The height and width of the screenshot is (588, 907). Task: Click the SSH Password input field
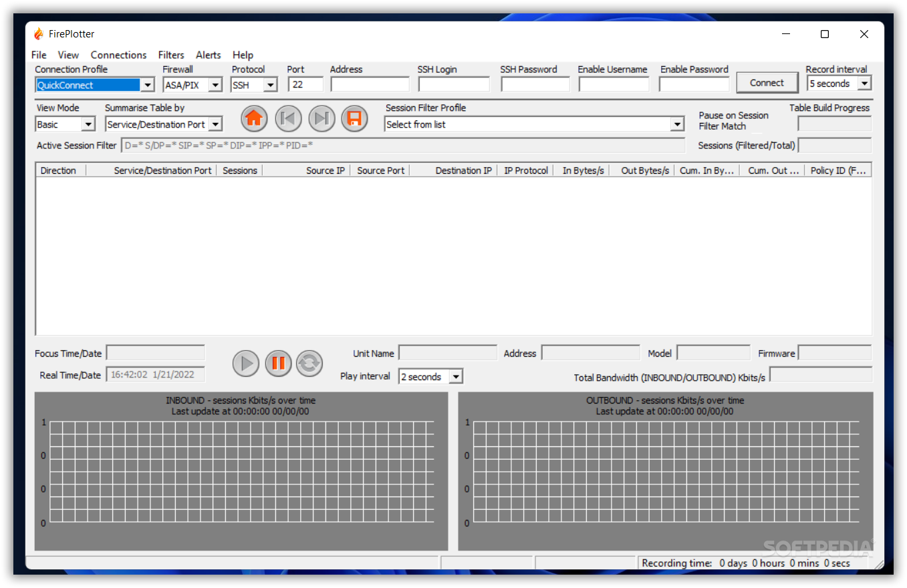[x=535, y=85]
